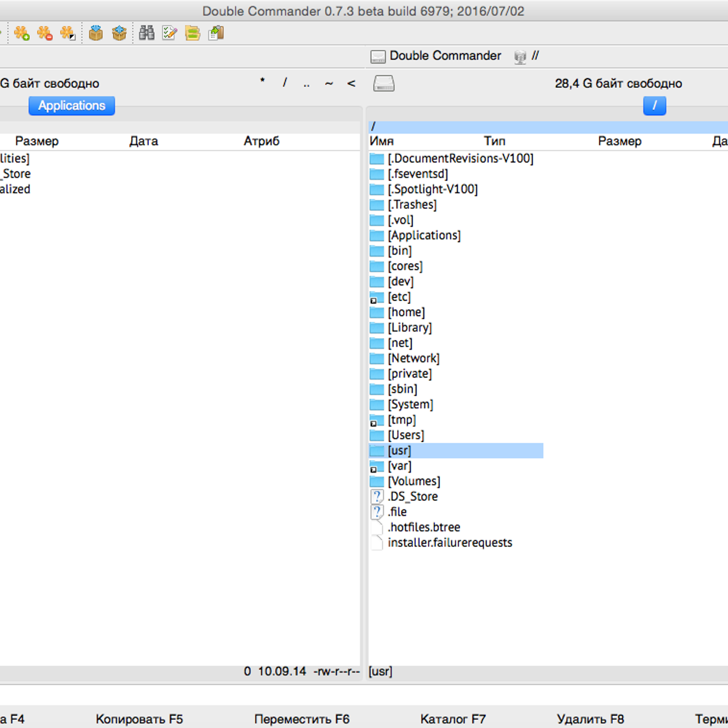Select the [Users] folder
The height and width of the screenshot is (728, 728).
(406, 435)
